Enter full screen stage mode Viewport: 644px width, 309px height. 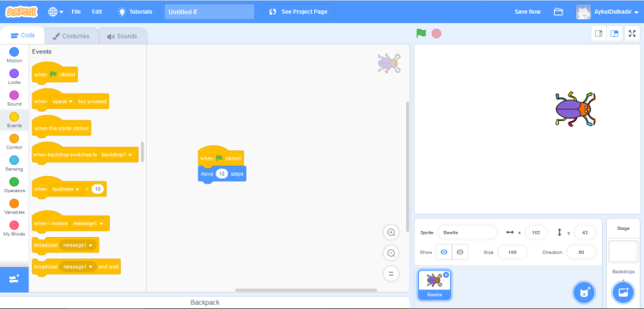click(x=632, y=33)
